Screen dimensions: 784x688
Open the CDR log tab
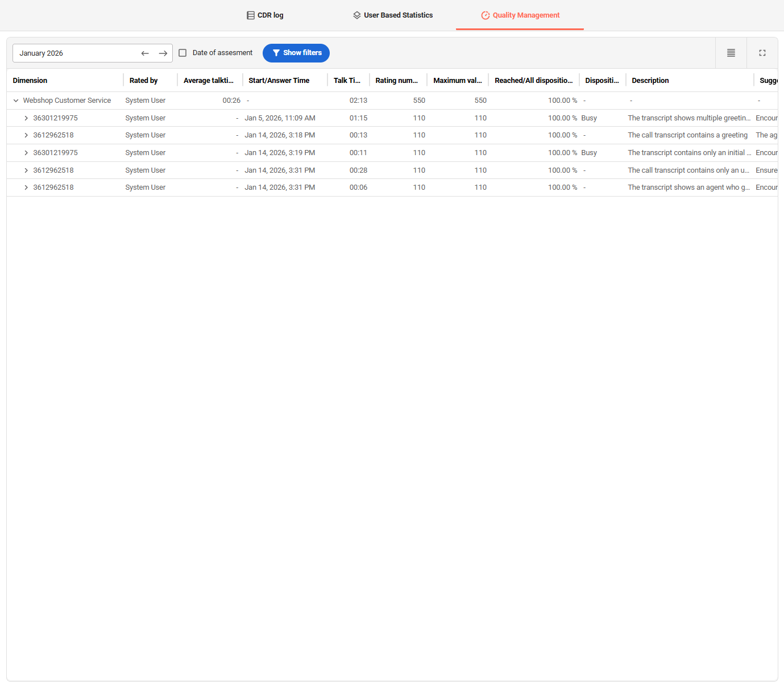tap(265, 15)
